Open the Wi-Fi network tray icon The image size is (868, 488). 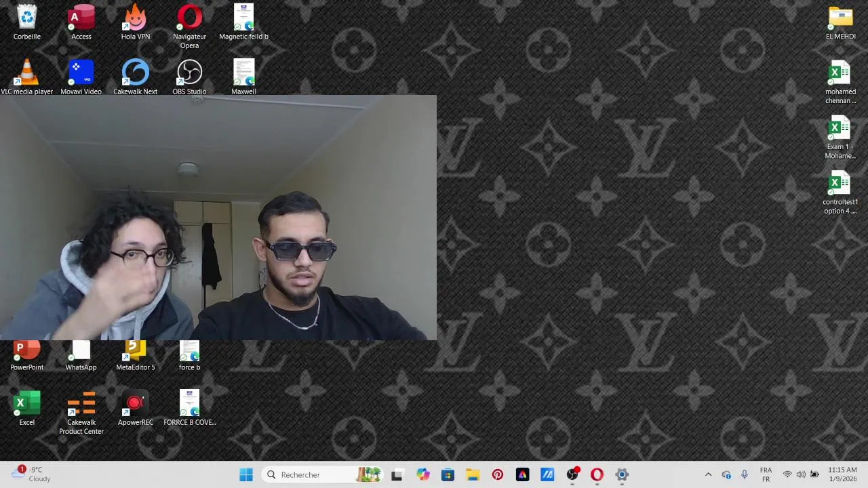click(x=787, y=475)
